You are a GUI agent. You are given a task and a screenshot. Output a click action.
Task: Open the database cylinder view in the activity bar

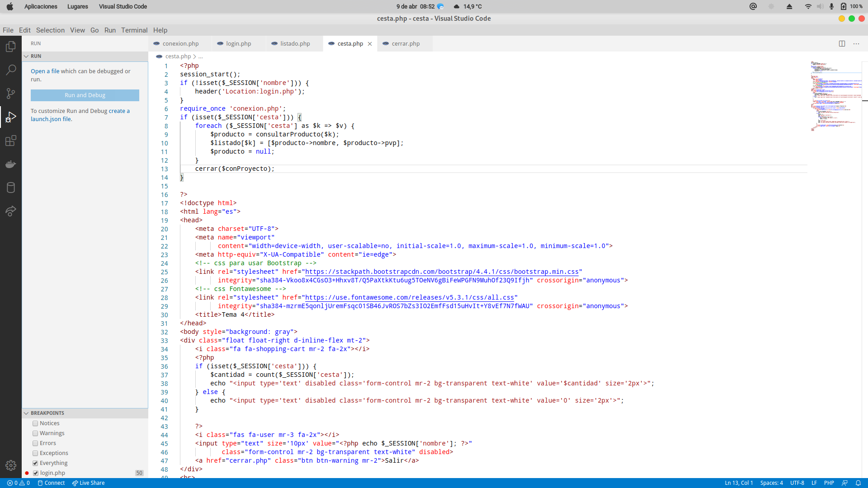(11, 188)
